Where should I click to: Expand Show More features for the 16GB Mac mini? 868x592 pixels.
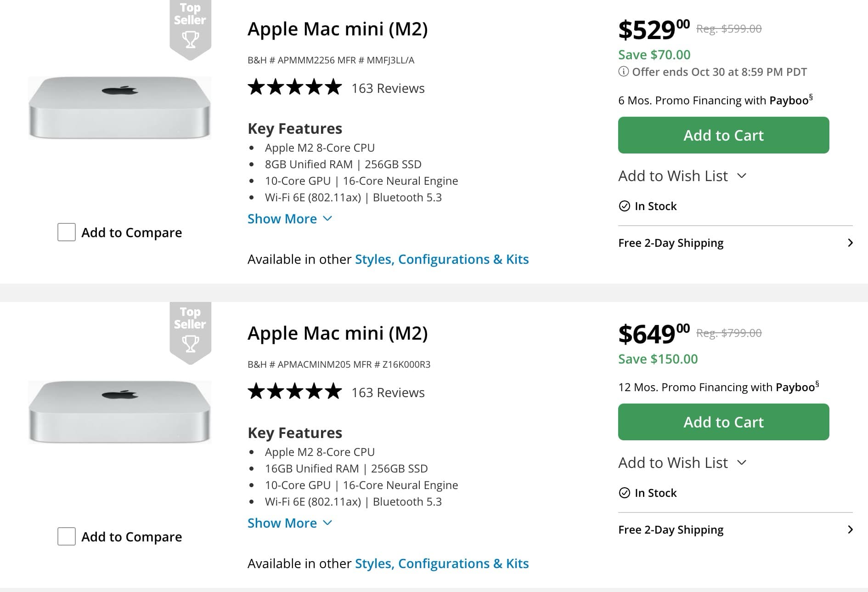coord(289,523)
